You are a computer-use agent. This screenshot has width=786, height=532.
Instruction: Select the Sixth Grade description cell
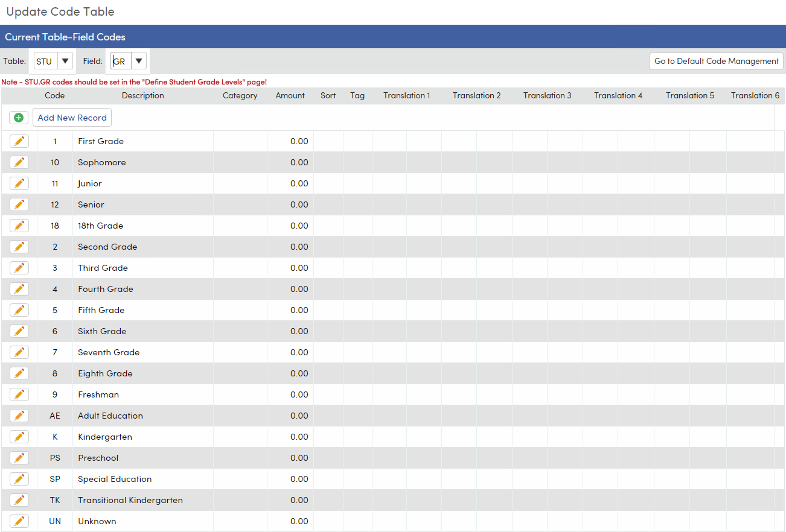[x=143, y=331]
